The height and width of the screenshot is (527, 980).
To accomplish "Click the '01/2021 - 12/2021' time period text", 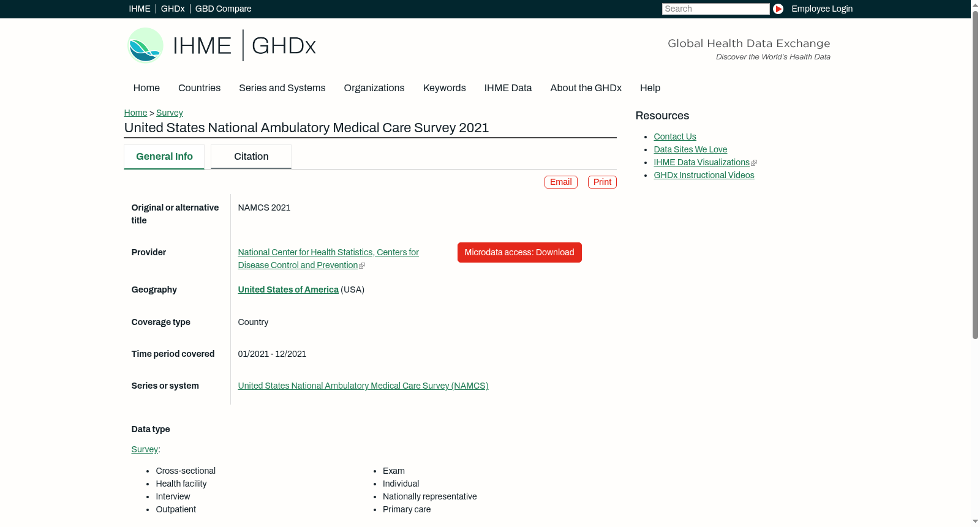I will (272, 354).
